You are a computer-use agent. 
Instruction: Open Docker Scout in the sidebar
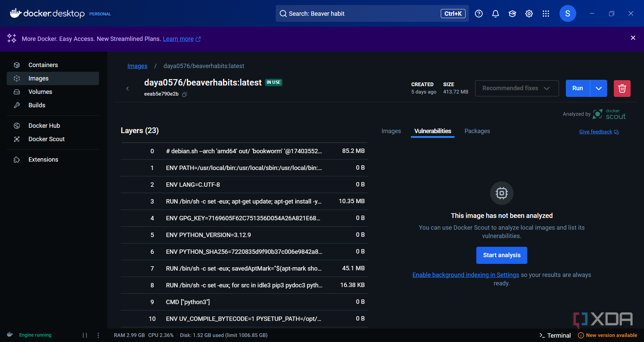46,139
